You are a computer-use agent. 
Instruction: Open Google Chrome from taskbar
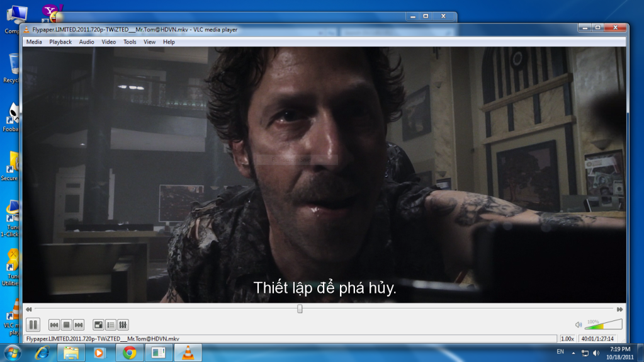coord(130,353)
